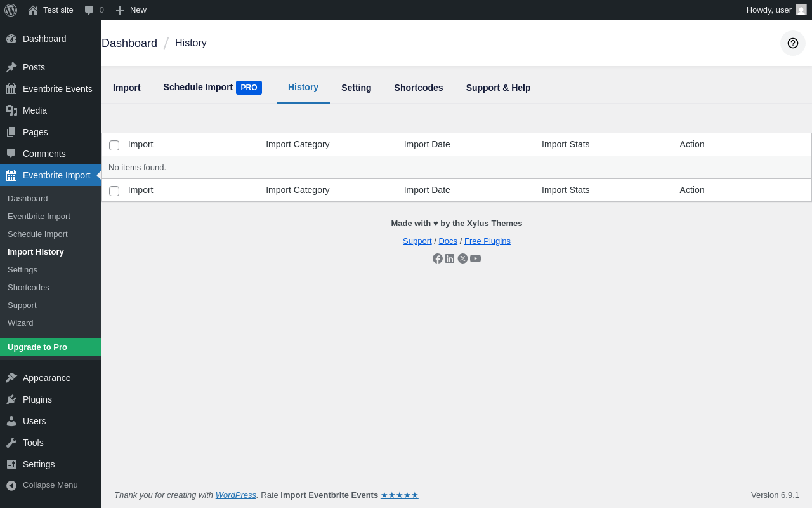Image resolution: width=812 pixels, height=508 pixels.
Task: Open the LinkedIn icon in footer
Action: click(450, 258)
